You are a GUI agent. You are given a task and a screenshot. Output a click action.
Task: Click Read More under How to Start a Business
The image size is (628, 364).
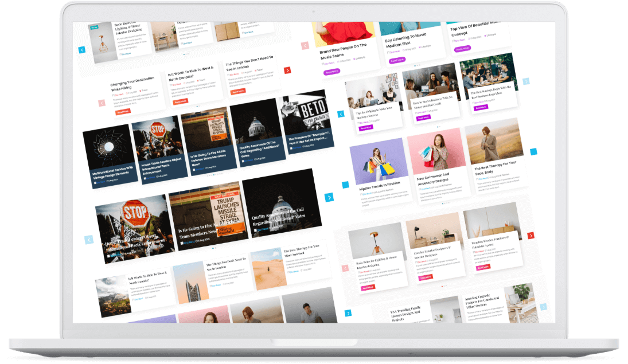pos(423,118)
